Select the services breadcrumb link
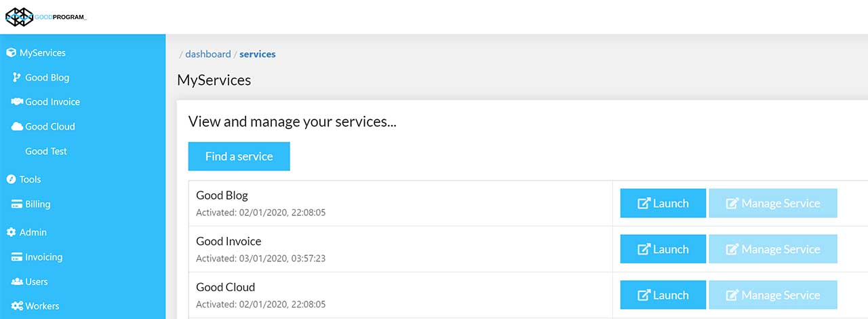Screen dimensions: 868x319 (x=258, y=54)
